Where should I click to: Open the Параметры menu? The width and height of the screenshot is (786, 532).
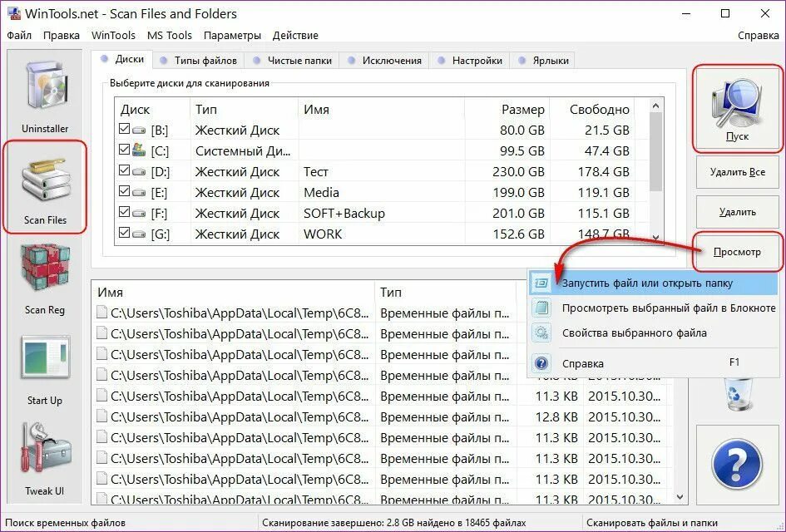click(232, 35)
